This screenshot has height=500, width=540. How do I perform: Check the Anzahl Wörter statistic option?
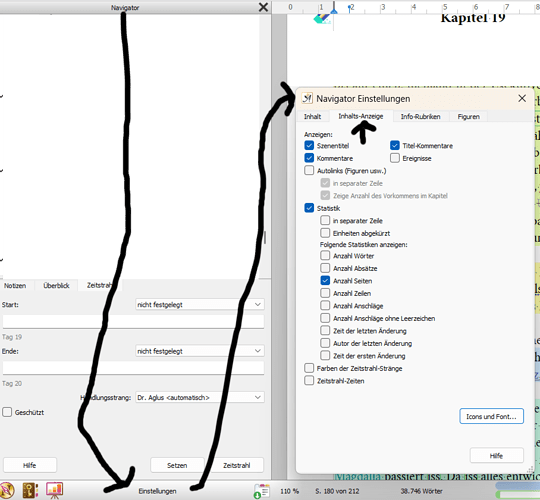tap(325, 256)
